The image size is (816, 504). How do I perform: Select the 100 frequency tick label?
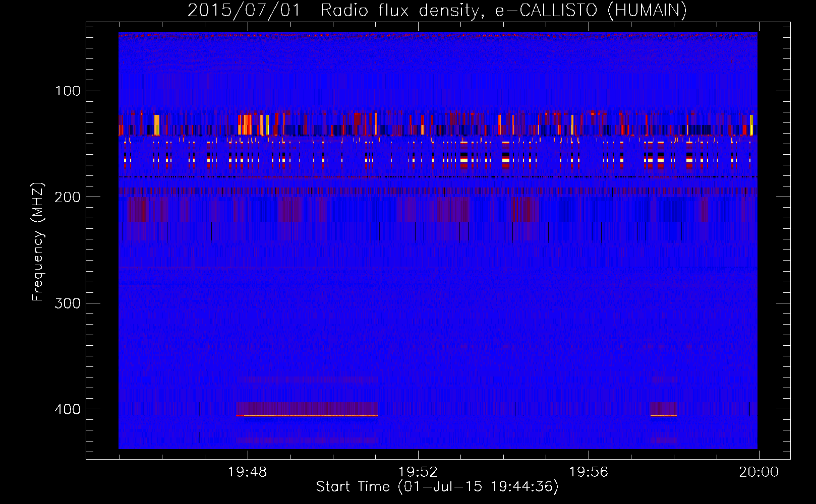point(68,91)
